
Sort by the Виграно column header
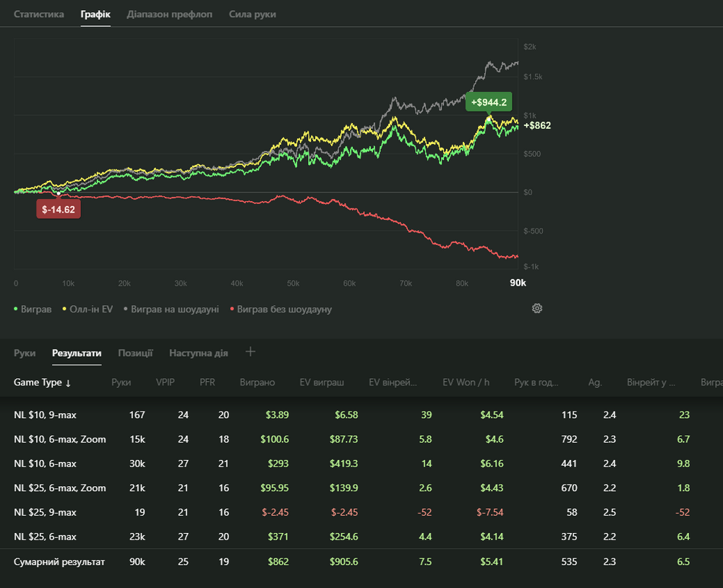[257, 383]
